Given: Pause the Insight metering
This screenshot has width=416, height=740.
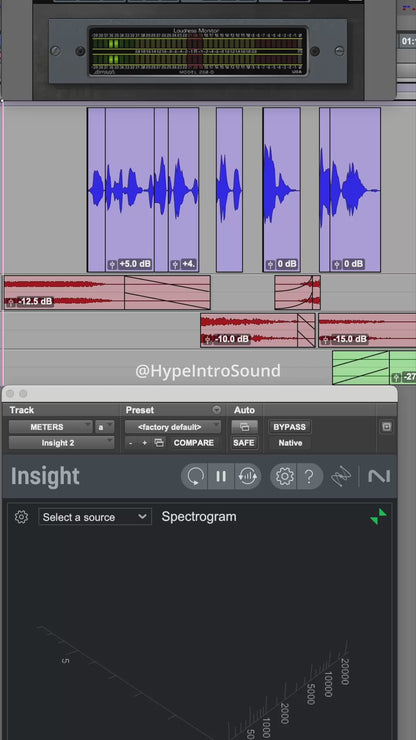Looking at the screenshot, I should (x=221, y=476).
